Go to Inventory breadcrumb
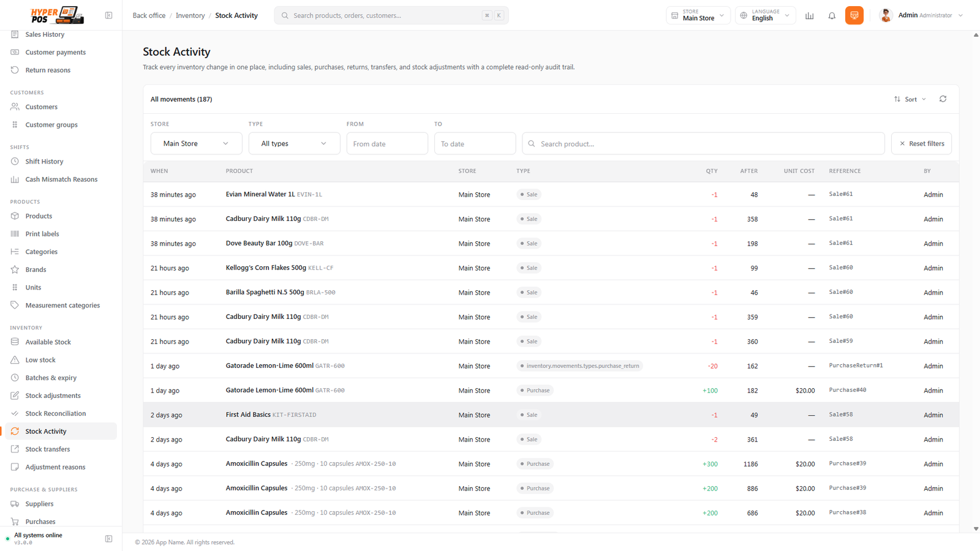980x551 pixels. click(190, 15)
